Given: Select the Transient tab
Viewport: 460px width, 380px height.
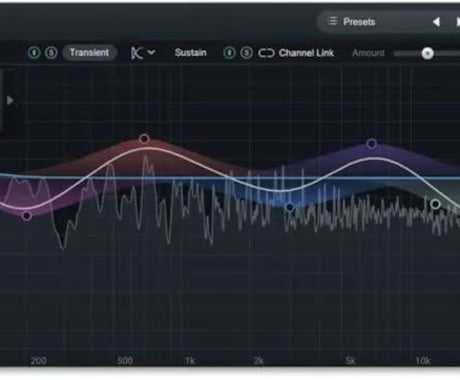Looking at the screenshot, I should point(89,53).
